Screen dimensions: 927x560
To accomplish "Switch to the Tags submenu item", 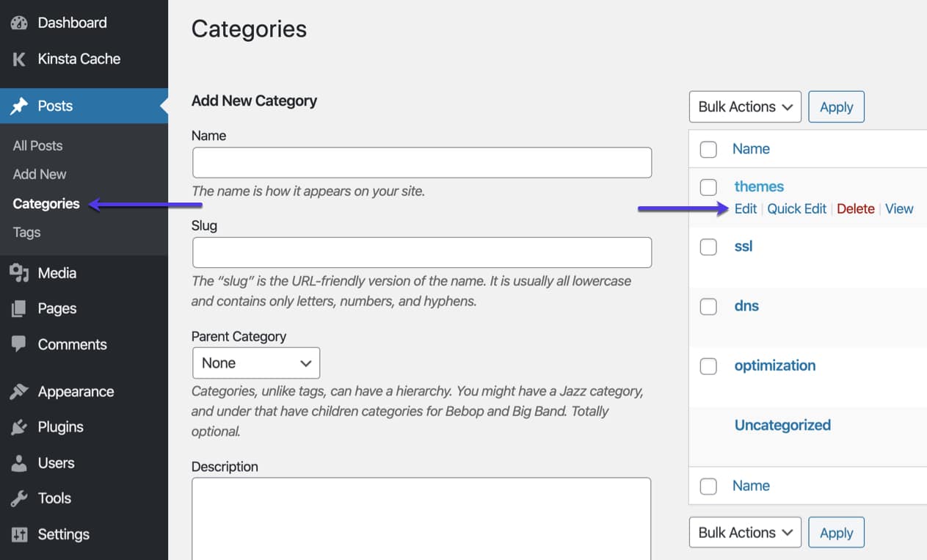I will pyautogui.click(x=26, y=232).
